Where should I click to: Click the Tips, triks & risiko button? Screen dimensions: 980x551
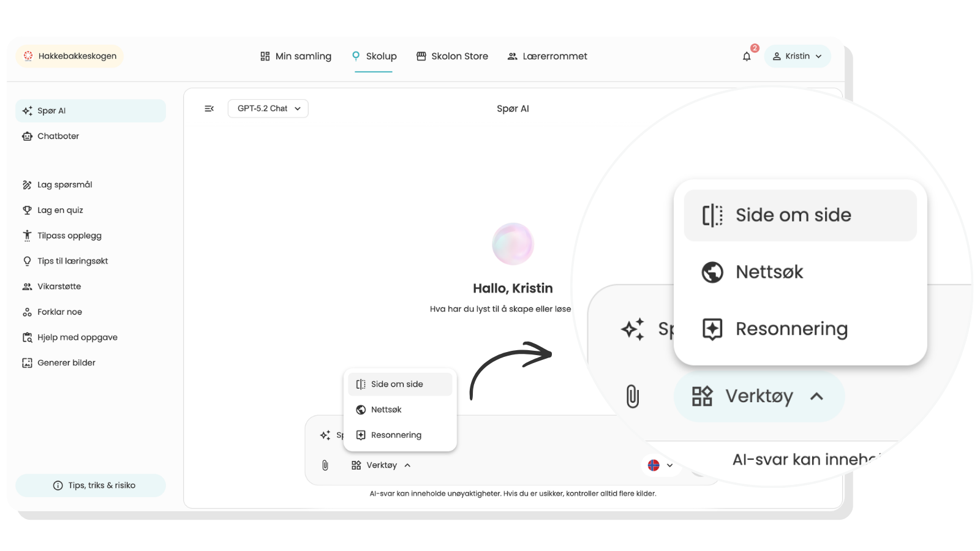pyautogui.click(x=91, y=485)
